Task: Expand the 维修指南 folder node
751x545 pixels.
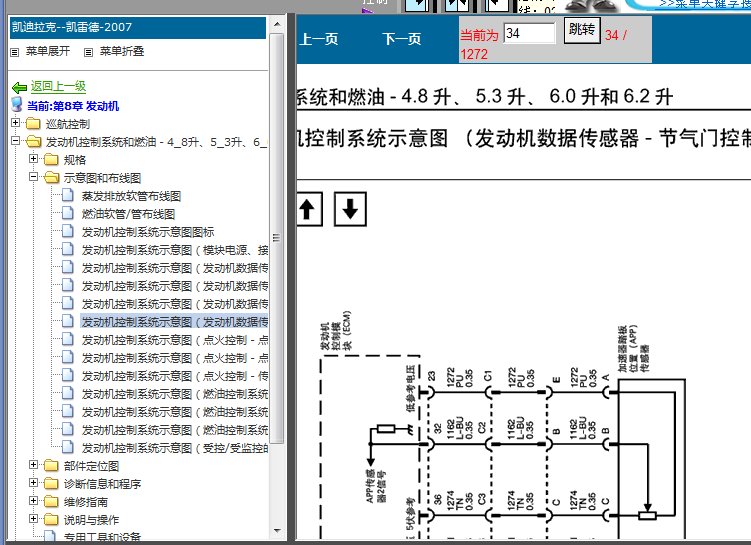Action: [33, 500]
